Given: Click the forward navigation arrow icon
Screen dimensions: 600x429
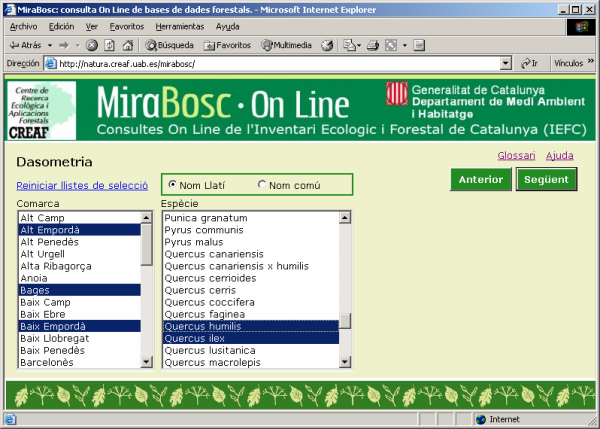Looking at the screenshot, I should [64, 45].
